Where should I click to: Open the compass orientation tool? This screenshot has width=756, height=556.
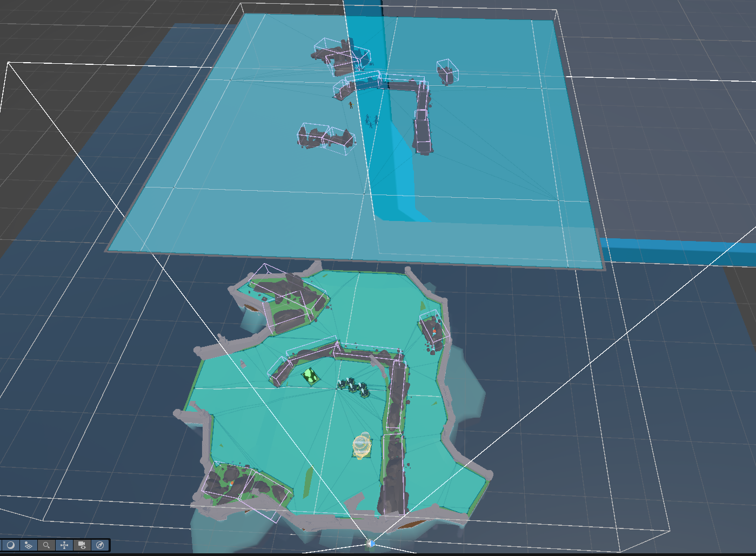(101, 546)
